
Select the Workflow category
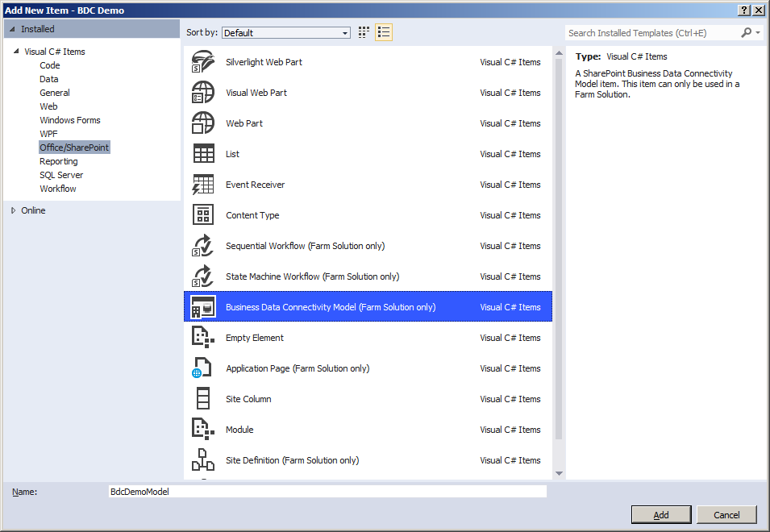[58, 189]
